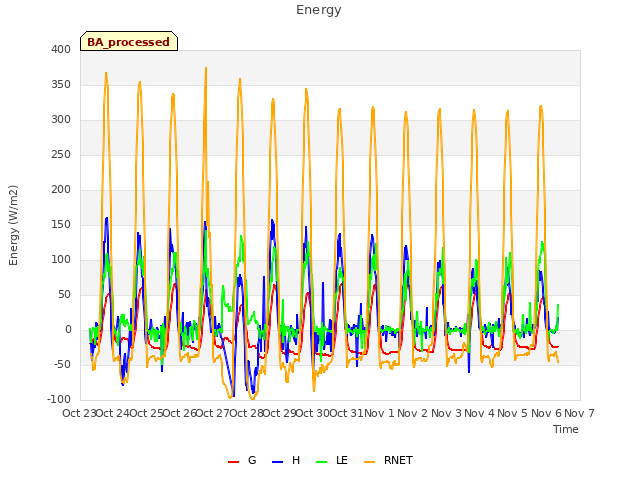Select the G legend label
Screen dimensions: 640x480
pyautogui.click(x=252, y=460)
